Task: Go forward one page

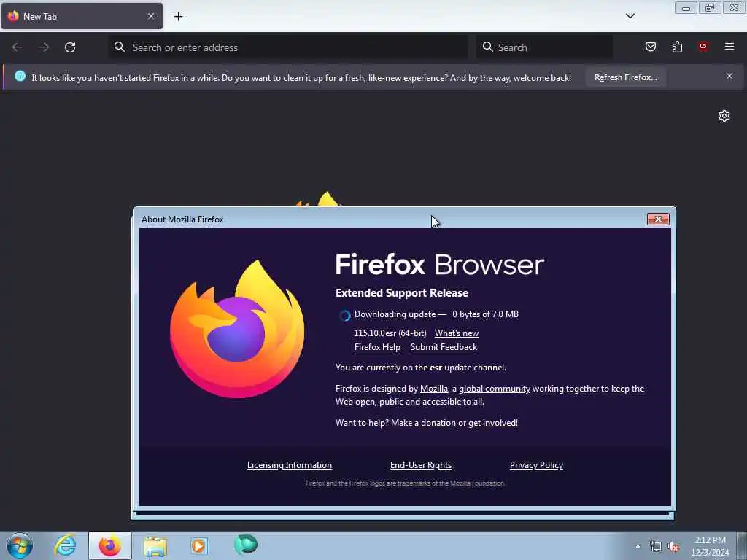Action: 43,47
